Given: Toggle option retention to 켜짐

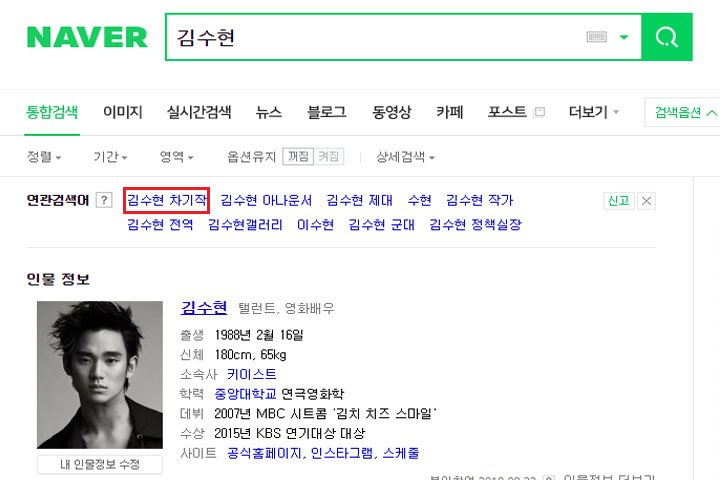Looking at the screenshot, I should tap(328, 157).
